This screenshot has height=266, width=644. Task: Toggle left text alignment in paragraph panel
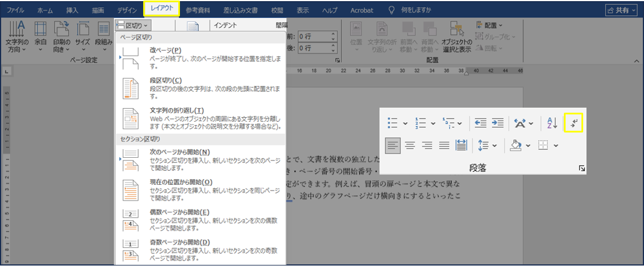click(x=393, y=145)
